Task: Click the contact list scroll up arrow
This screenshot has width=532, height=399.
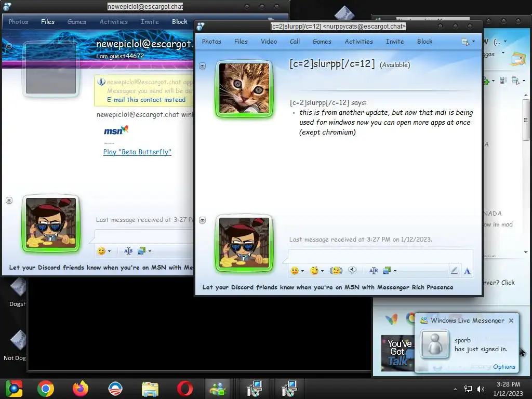Action: [526, 96]
